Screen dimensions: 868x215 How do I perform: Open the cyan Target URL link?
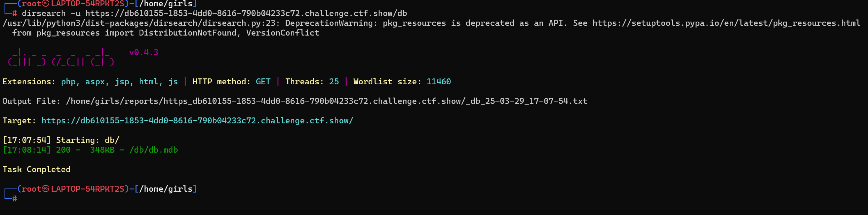point(197,121)
